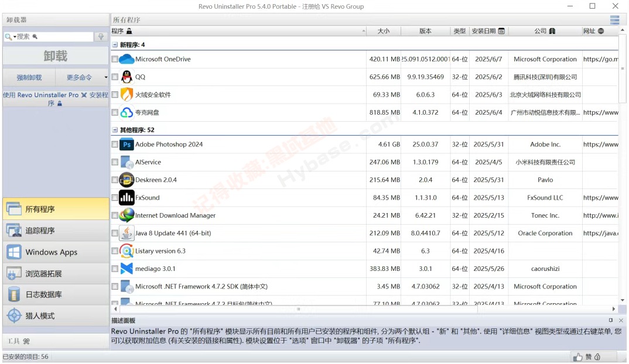Click the horizontal scrollbar right arrow
This screenshot has width=629, height=364.
613,309
